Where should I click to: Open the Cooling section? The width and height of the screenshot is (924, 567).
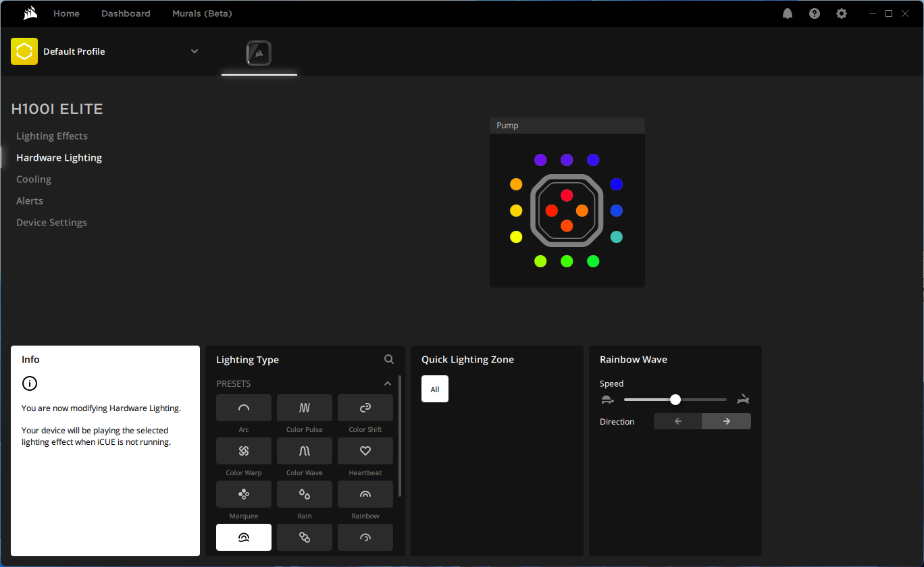pyautogui.click(x=34, y=179)
